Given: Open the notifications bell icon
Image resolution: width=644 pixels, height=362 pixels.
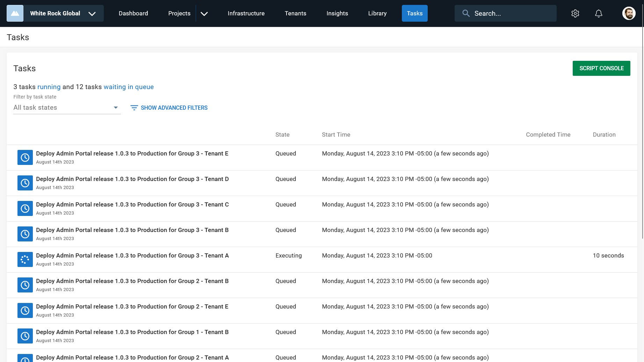Looking at the screenshot, I should pyautogui.click(x=599, y=13).
